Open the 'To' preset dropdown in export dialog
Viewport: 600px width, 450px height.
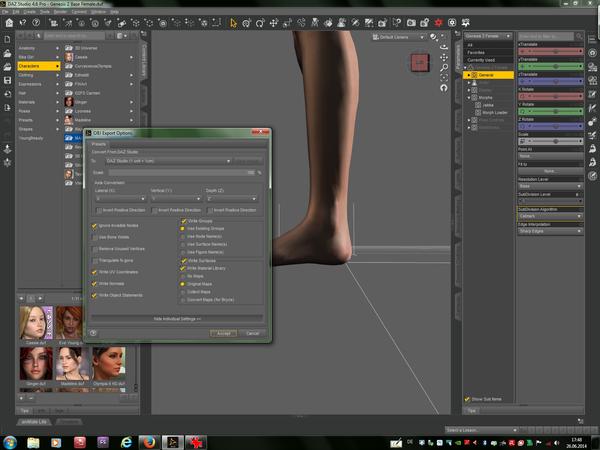tap(168, 160)
